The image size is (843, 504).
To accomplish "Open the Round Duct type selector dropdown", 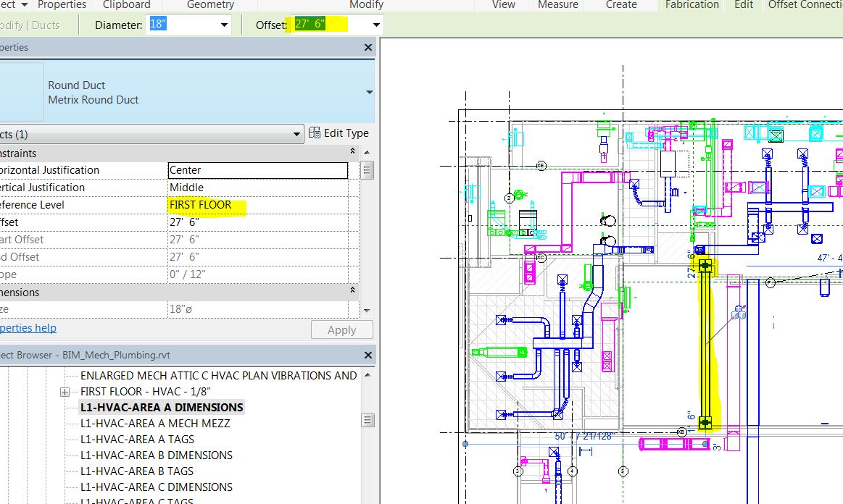I will (368, 92).
